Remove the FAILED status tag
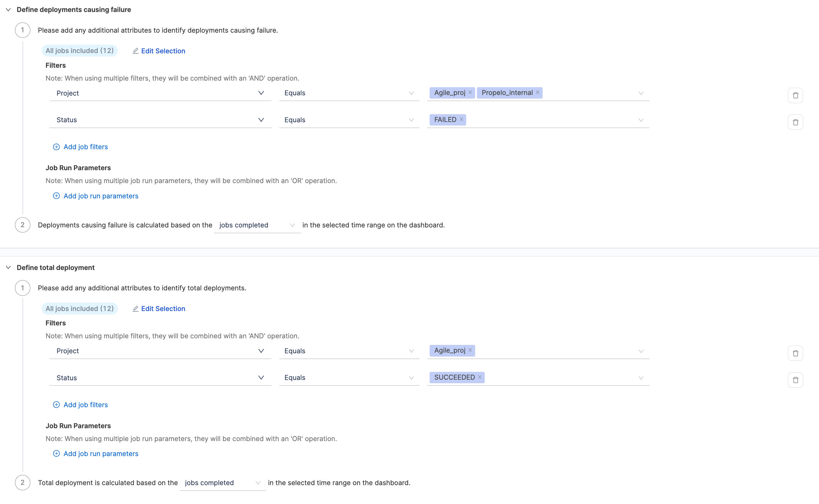 [x=462, y=119]
